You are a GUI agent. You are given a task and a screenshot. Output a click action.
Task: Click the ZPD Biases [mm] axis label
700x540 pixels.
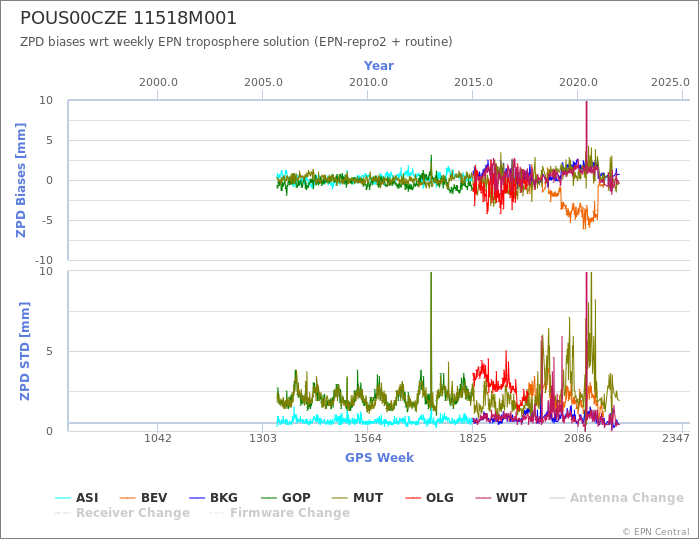pos(21,180)
